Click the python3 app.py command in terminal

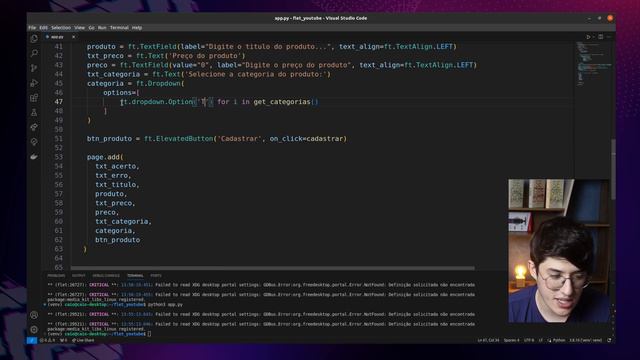(165, 304)
